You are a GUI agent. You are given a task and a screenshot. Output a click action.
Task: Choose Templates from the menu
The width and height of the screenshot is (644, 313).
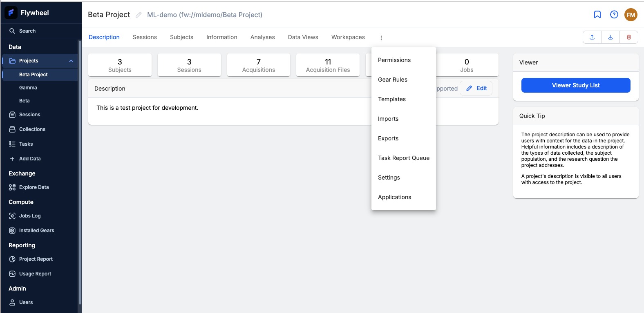tap(404, 99)
